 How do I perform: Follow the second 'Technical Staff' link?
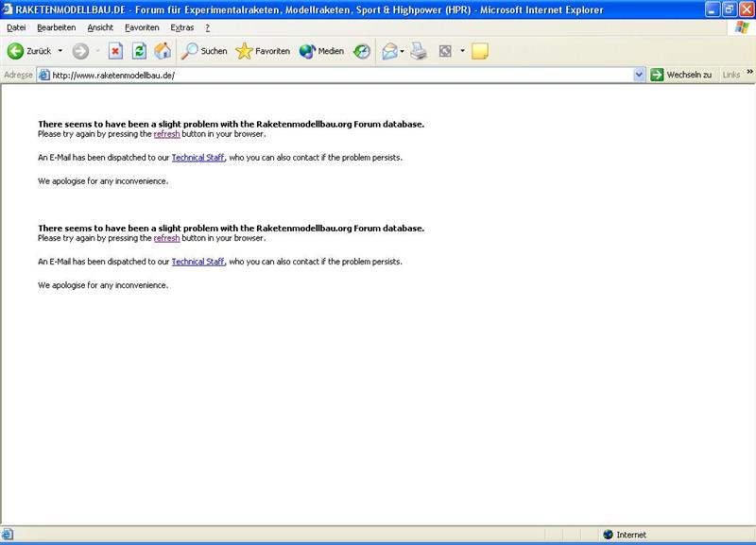pyautogui.click(x=198, y=262)
